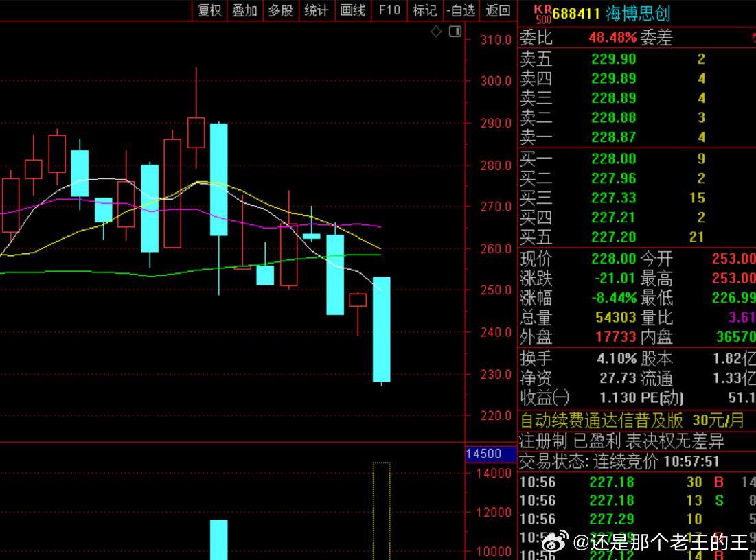Select 买五 price 227.20
This screenshot has width=756, height=560.
pos(613,237)
